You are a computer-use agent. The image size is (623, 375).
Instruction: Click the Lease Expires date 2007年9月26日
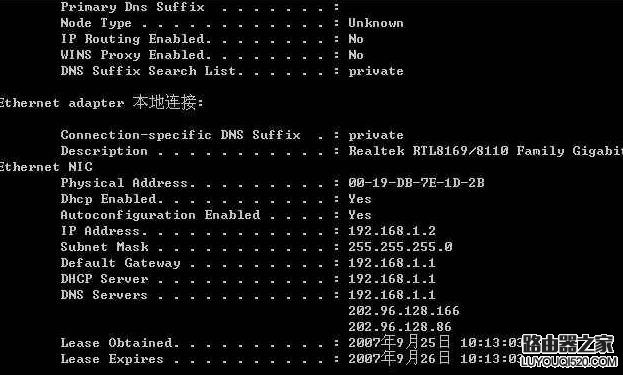click(x=399, y=358)
